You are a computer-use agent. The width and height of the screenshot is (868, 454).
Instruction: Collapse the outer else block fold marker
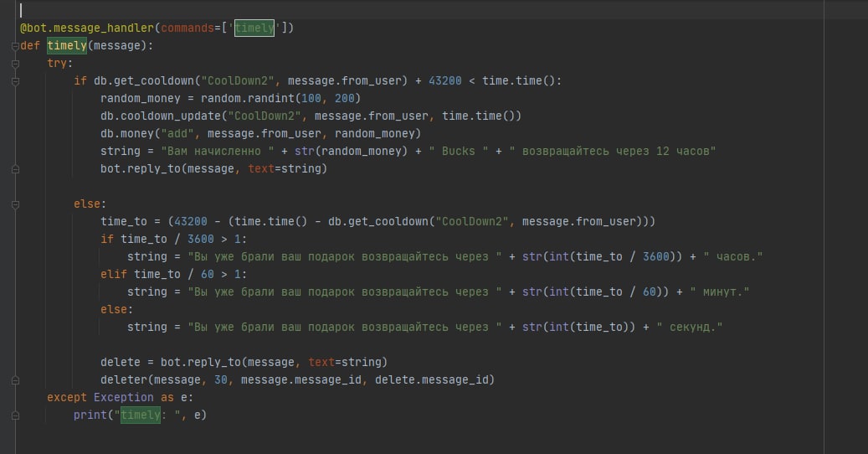pyautogui.click(x=16, y=204)
